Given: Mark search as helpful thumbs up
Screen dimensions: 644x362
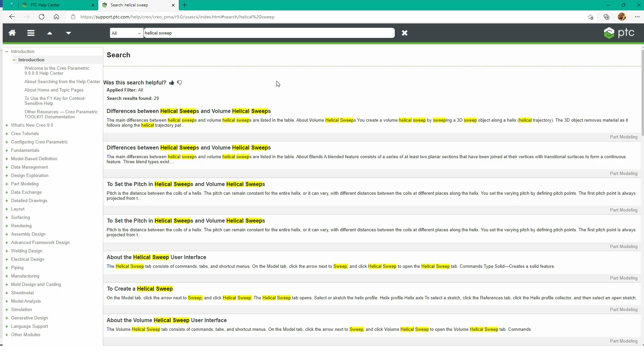Looking at the screenshot, I should pyautogui.click(x=172, y=82).
